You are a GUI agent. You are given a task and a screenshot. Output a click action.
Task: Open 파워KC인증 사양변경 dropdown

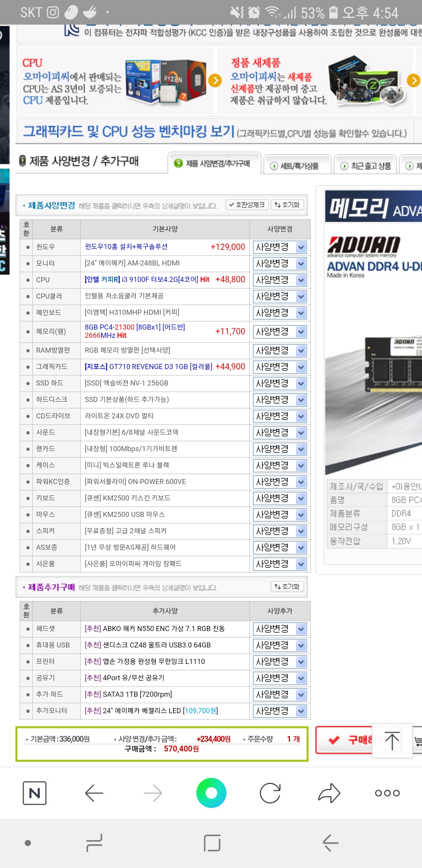coord(280,482)
